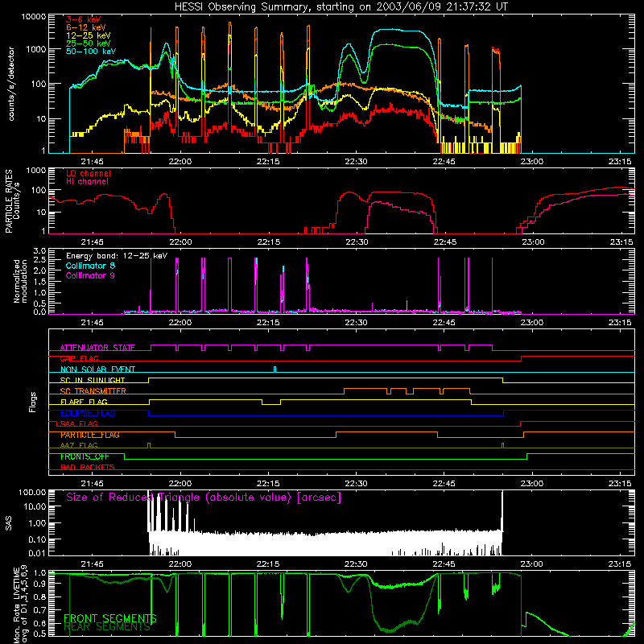Click the FRONTS_OFF flag label
644x644 pixels.
(x=85, y=456)
